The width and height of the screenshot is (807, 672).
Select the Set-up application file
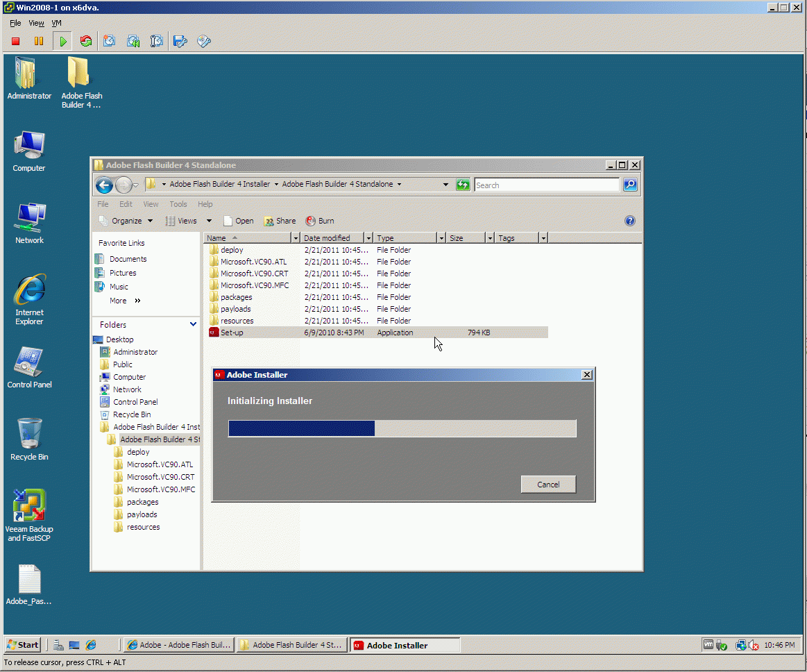click(378, 333)
